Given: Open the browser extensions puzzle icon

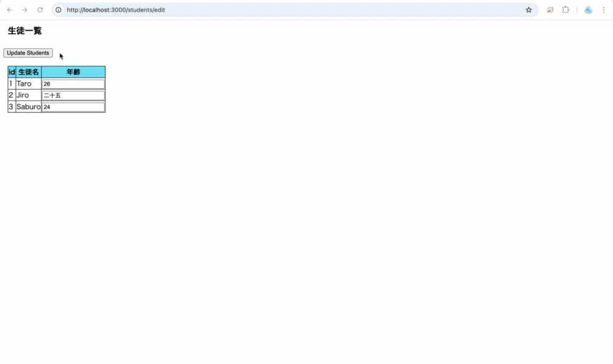Looking at the screenshot, I should (x=565, y=10).
